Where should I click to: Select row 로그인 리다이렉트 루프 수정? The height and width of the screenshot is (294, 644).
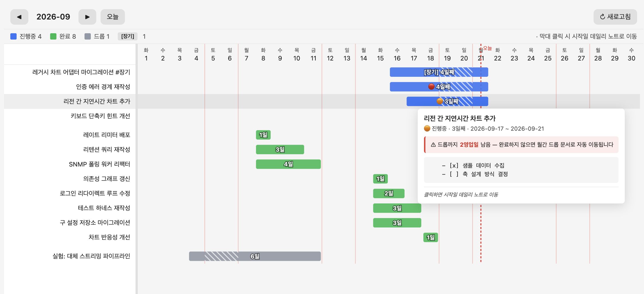coord(95,193)
